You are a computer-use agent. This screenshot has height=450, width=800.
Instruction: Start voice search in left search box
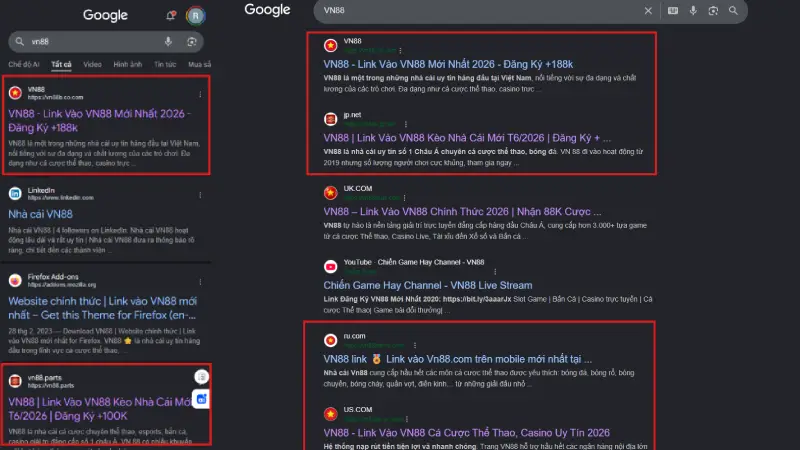[x=168, y=42]
